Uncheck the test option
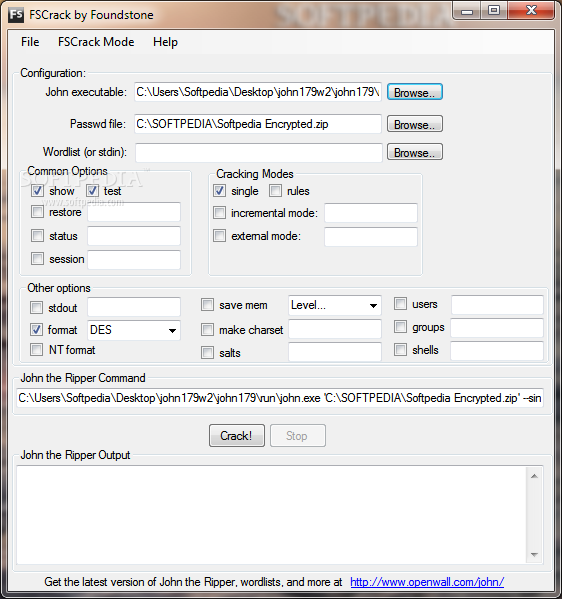562x599 pixels. point(92,190)
